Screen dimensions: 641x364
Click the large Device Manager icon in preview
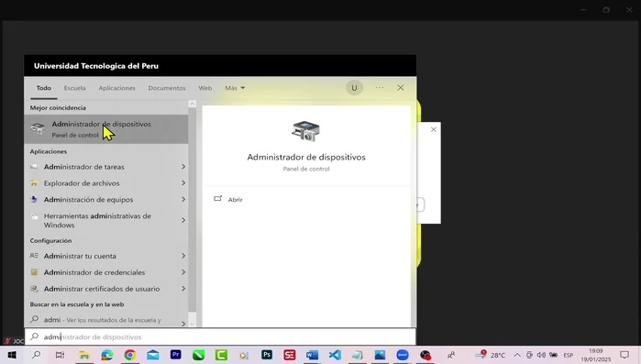pyautogui.click(x=305, y=131)
